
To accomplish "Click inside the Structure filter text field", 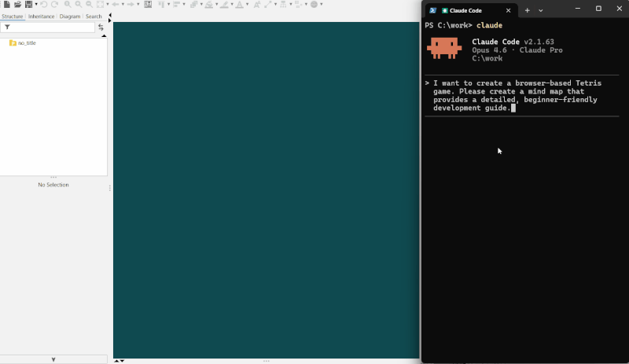I will pyautogui.click(x=52, y=28).
